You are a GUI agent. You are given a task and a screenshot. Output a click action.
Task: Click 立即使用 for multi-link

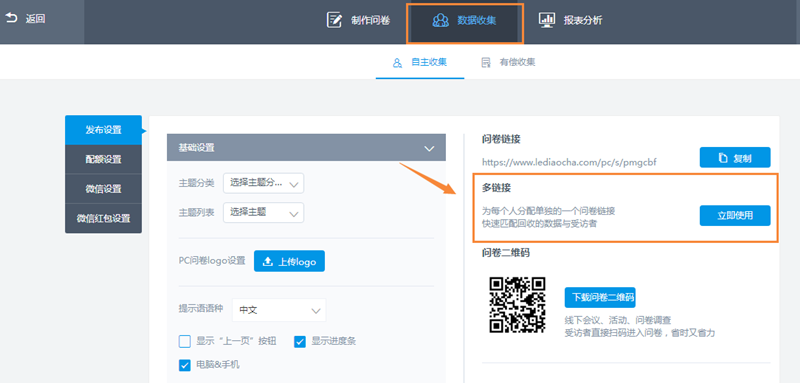tap(735, 216)
